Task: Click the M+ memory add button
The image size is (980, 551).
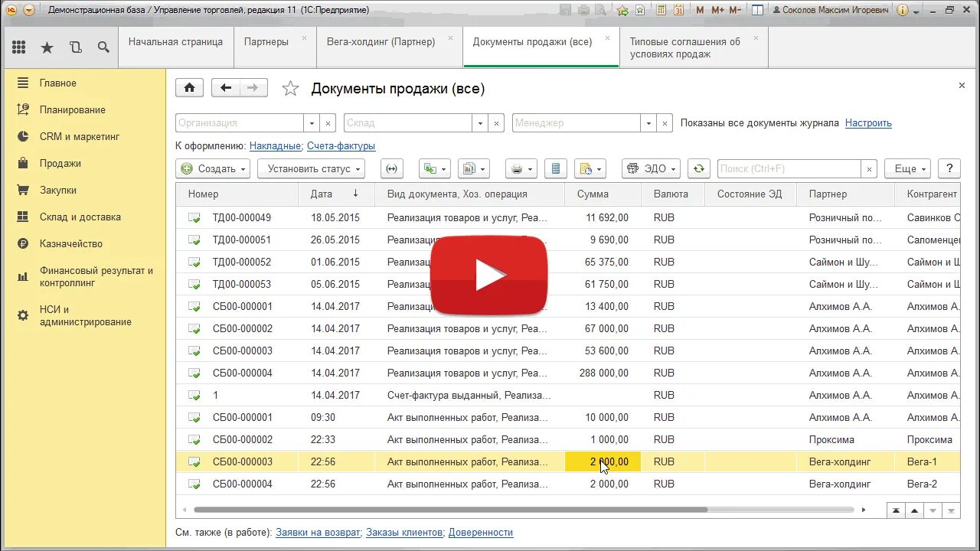Action: pyautogui.click(x=717, y=10)
